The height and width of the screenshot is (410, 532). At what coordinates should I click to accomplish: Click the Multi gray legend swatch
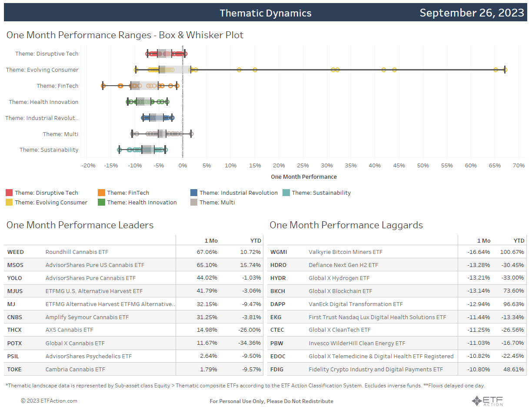194,203
